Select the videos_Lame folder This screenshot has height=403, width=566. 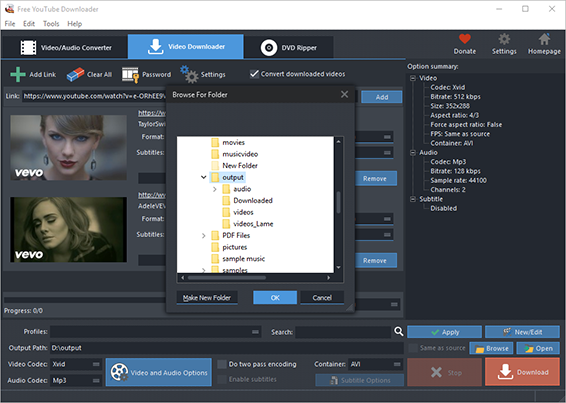click(x=253, y=224)
